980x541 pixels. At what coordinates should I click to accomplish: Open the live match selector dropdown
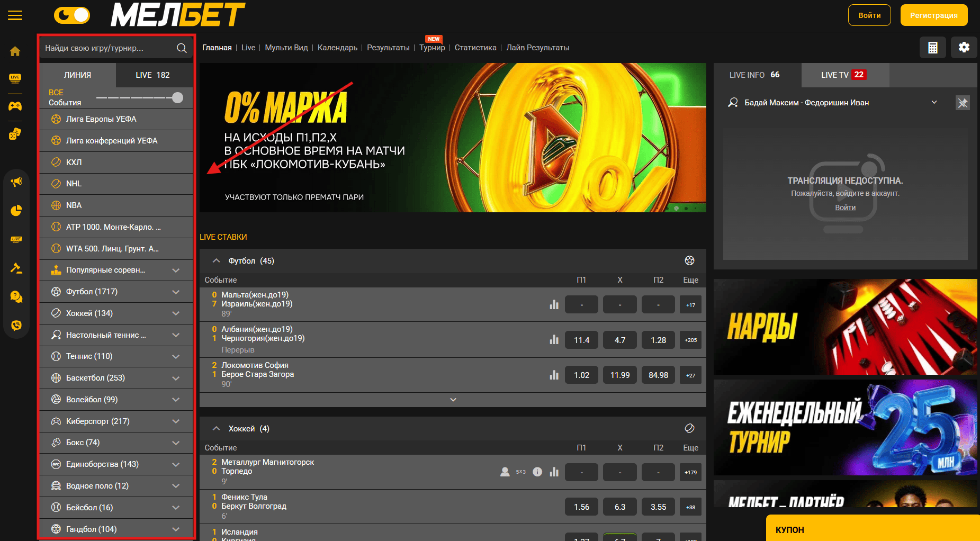[934, 102]
